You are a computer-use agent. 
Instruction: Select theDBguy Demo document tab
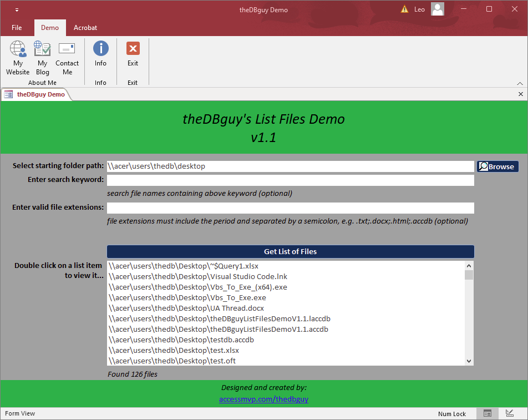[x=37, y=94]
